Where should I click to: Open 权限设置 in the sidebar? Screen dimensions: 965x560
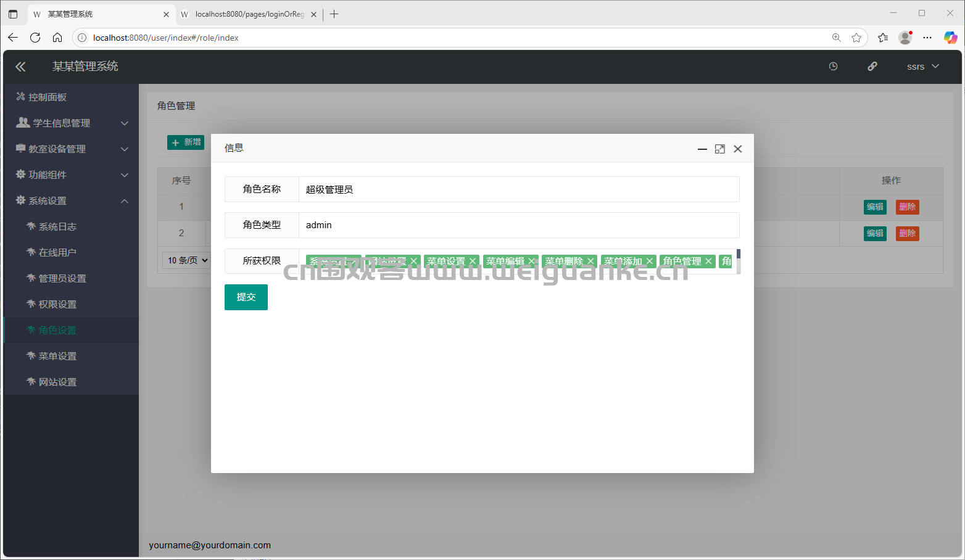tap(57, 304)
